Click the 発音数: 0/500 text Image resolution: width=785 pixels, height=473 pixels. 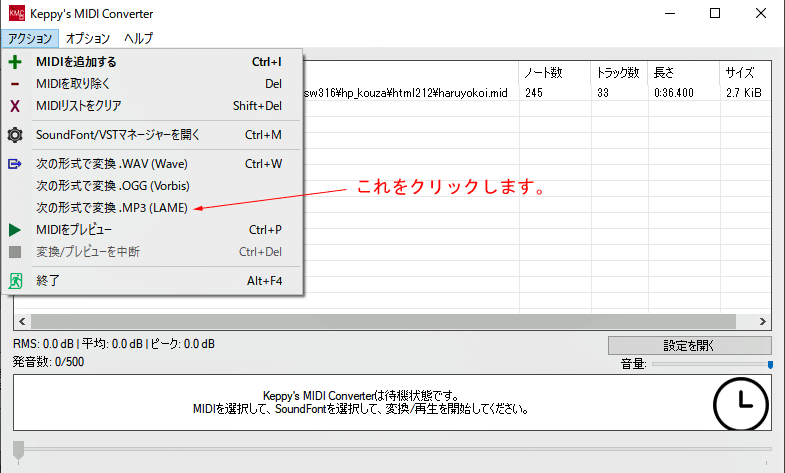[x=48, y=362]
